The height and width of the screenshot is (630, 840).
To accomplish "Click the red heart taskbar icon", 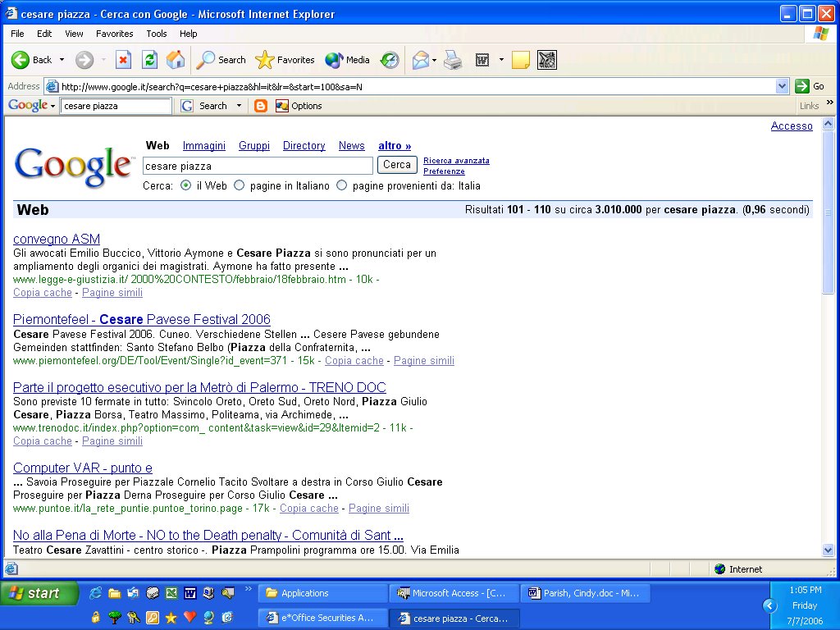I will tap(189, 617).
